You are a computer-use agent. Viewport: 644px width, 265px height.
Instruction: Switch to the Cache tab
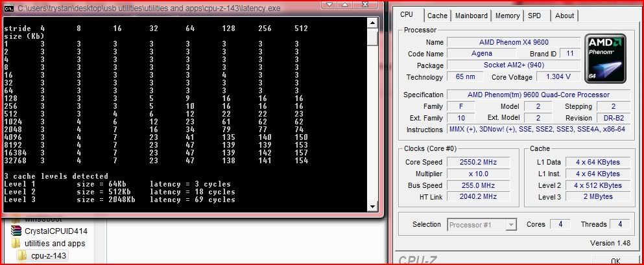point(437,16)
